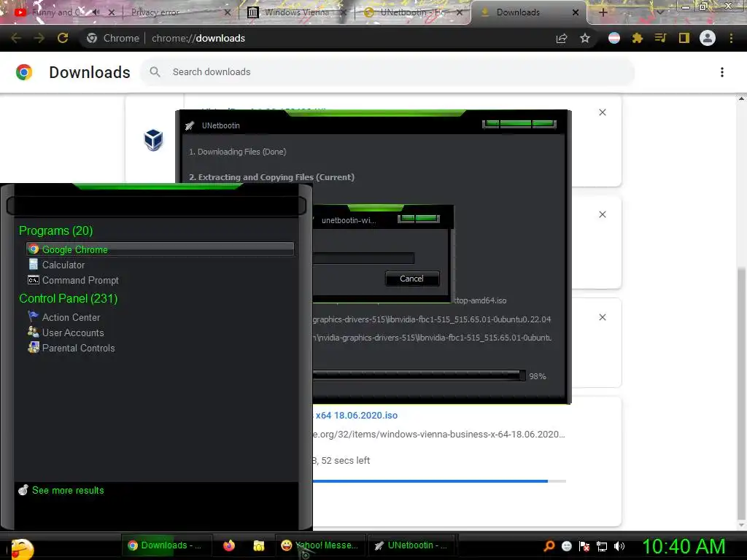Viewport: 747px width, 560px height.
Task: Open Parental Controls control panel item
Action: coord(71,348)
